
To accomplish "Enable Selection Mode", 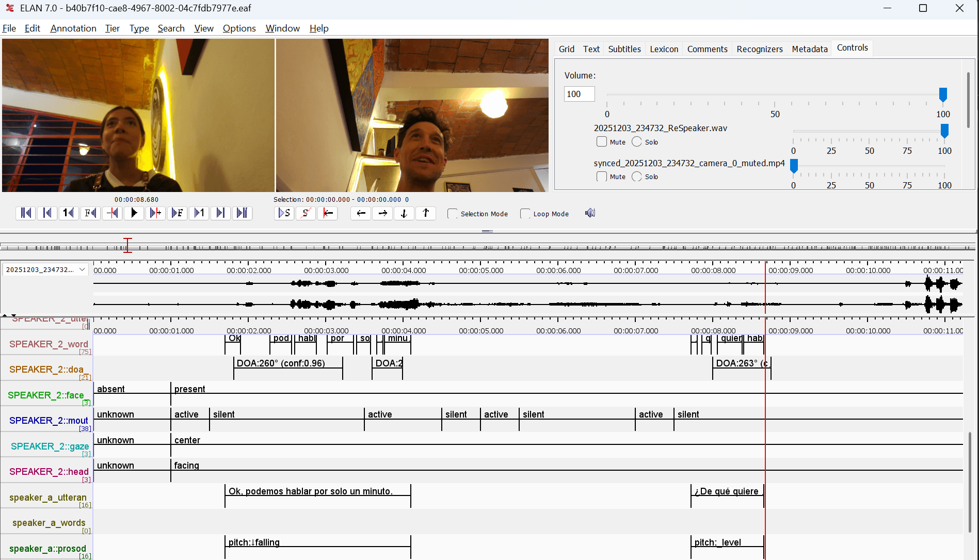I will click(x=452, y=213).
